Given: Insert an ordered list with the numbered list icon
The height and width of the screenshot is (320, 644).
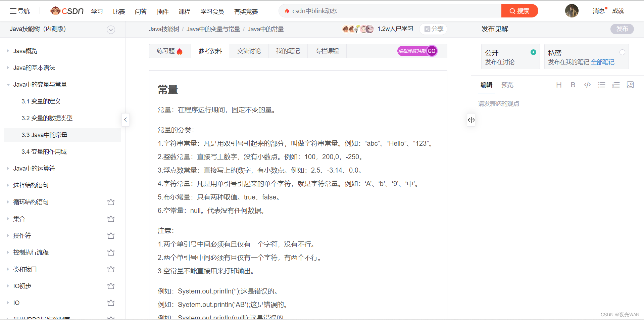Looking at the screenshot, I should pos(616,85).
